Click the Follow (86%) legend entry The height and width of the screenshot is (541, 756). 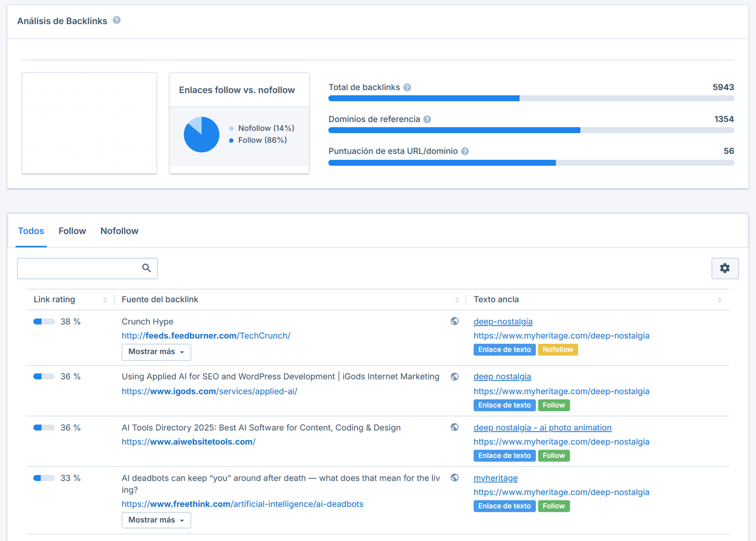pyautogui.click(x=258, y=140)
